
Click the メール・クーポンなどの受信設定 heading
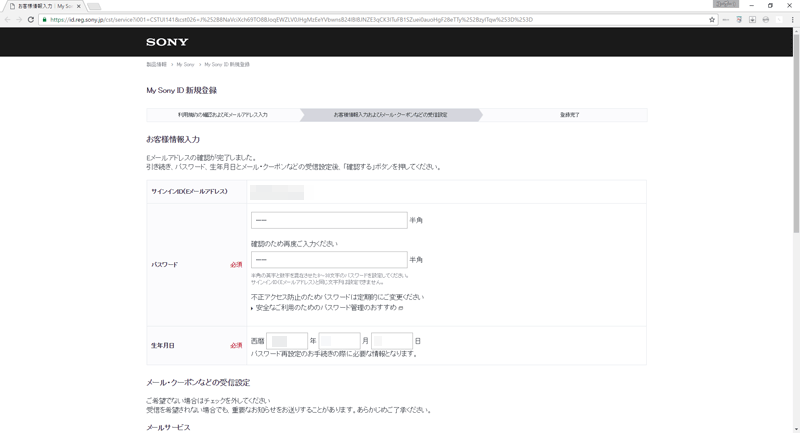pyautogui.click(x=198, y=383)
